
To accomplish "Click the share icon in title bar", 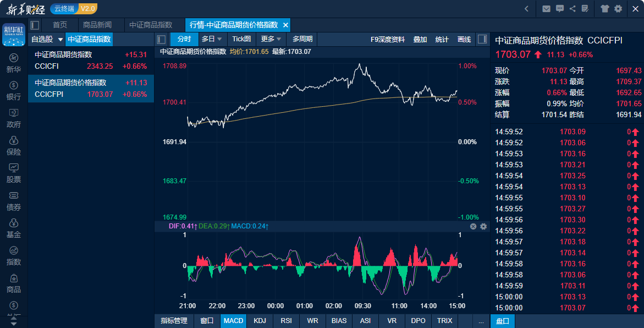I will pos(573,9).
